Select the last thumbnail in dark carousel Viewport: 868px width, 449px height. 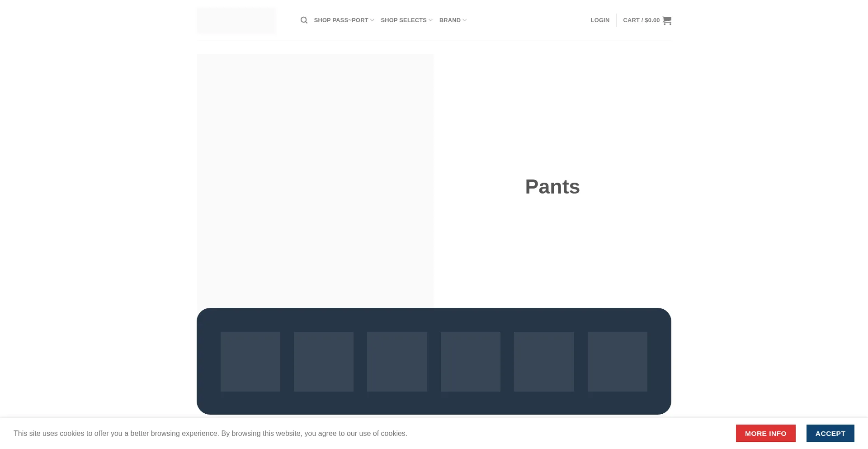pos(618,362)
